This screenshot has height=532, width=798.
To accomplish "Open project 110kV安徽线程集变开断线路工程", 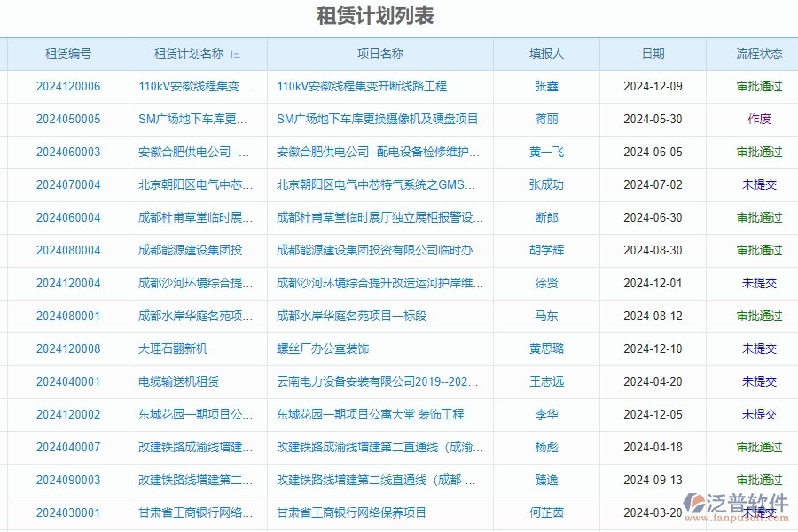I will pyautogui.click(x=364, y=86).
